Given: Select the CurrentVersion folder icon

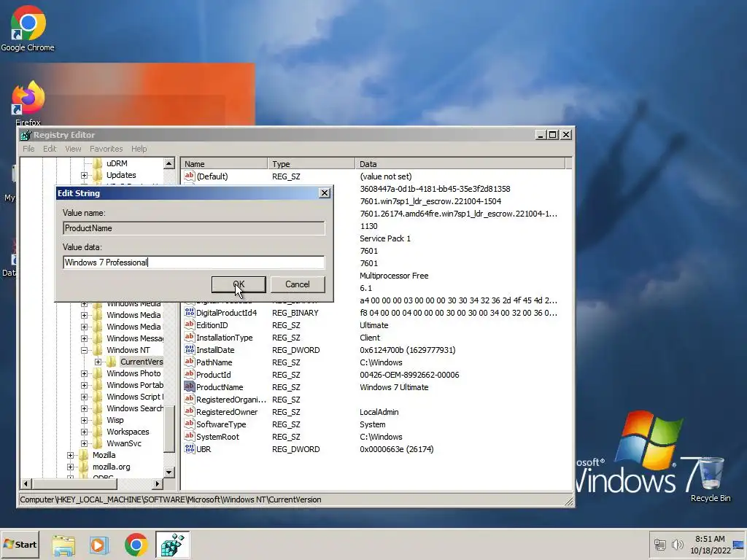Looking at the screenshot, I should (x=111, y=362).
